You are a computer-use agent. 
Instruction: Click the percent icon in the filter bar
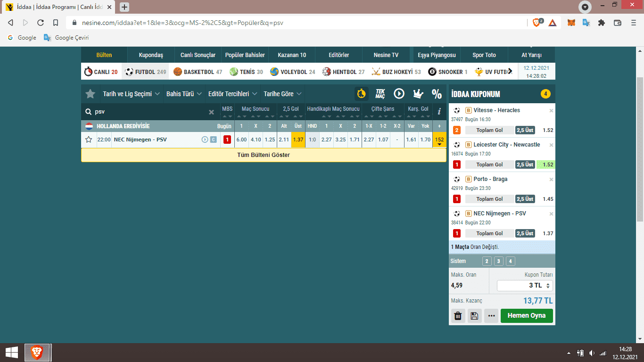click(x=437, y=93)
